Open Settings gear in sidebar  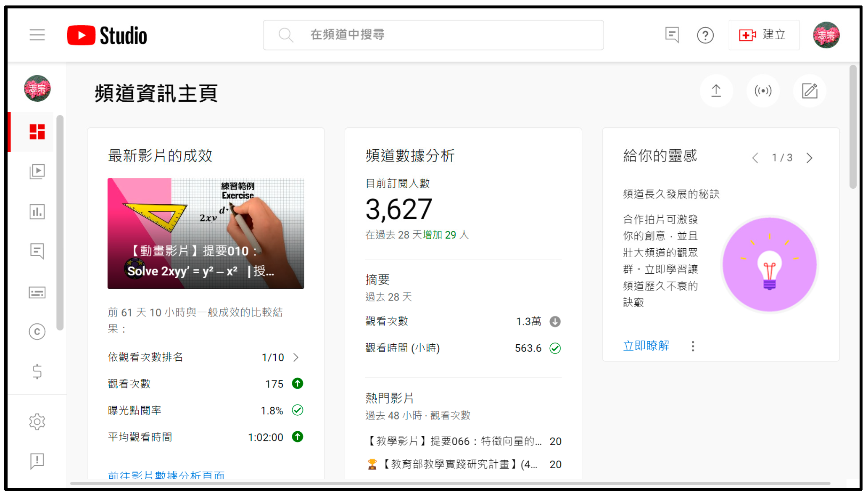(x=37, y=421)
